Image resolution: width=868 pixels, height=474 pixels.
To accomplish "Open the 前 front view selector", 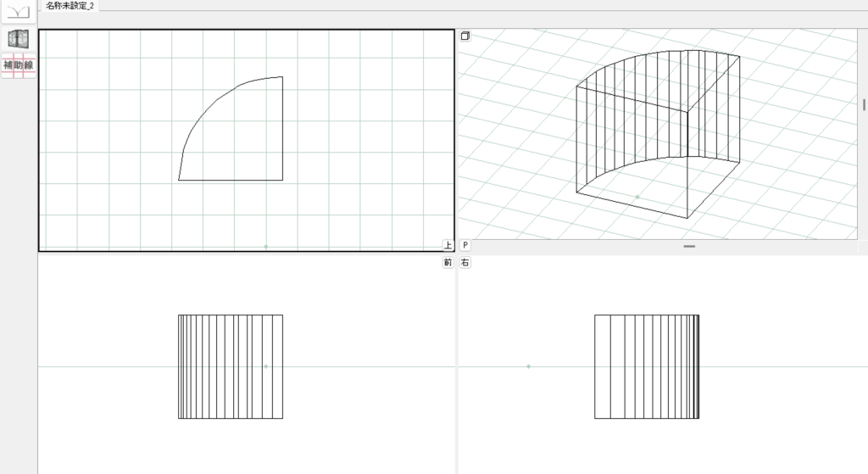I will [x=448, y=263].
